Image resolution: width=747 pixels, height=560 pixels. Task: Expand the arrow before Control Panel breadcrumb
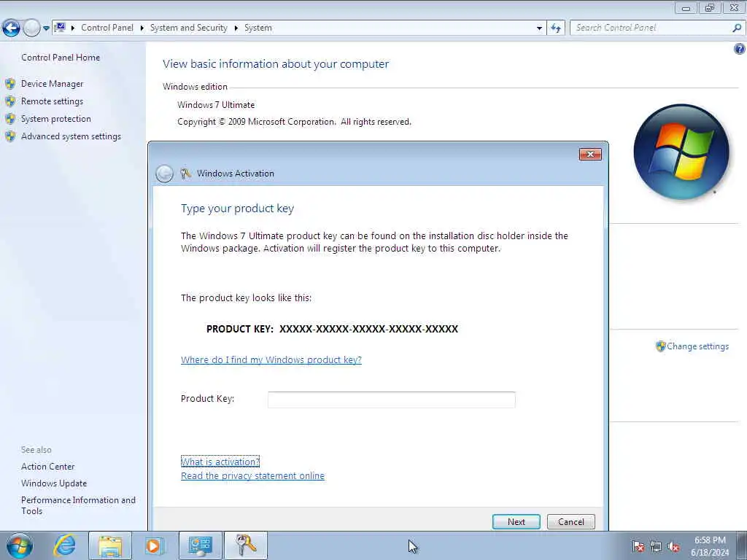tap(73, 28)
